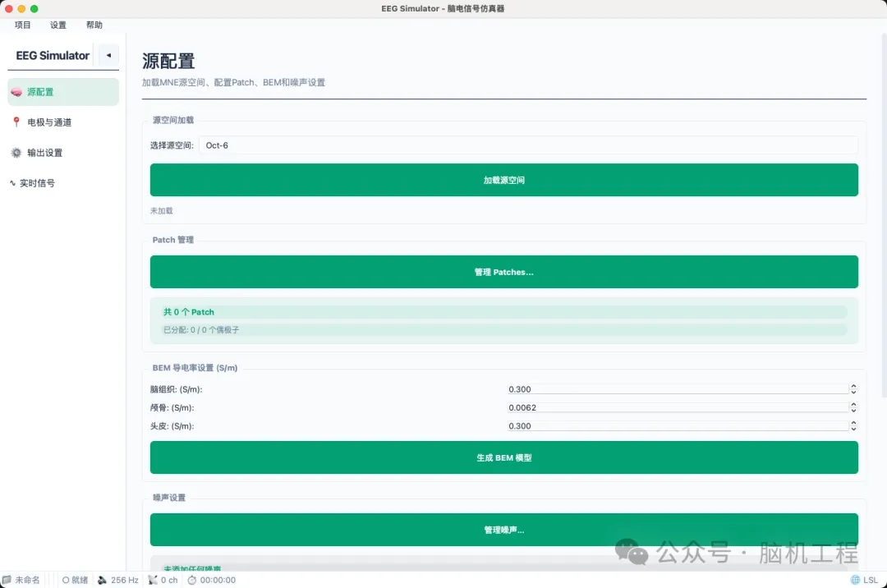Click the macOS green maximize window button
887x588 pixels.
click(34, 8)
